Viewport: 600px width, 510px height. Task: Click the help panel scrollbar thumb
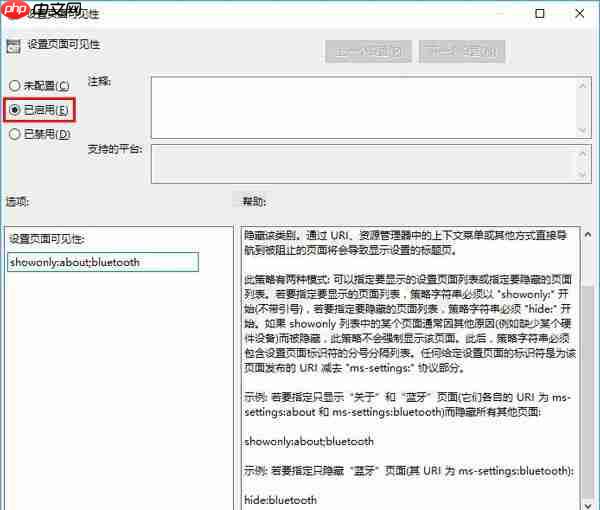click(x=588, y=390)
